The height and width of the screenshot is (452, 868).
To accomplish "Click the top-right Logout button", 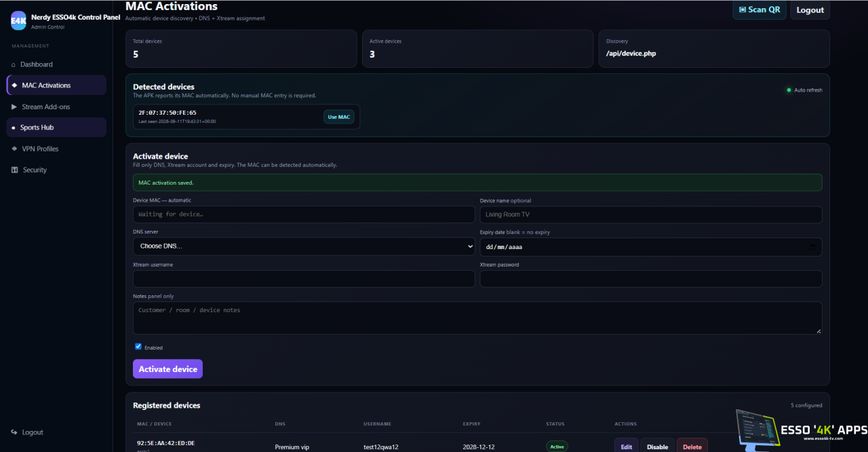I will pos(810,10).
